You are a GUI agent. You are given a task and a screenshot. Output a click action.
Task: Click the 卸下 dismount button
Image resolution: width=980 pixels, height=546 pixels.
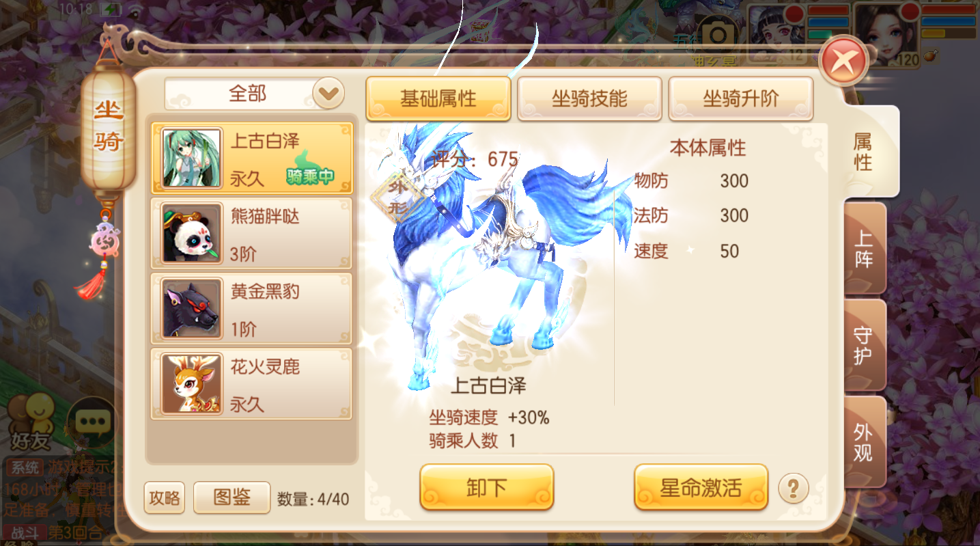(486, 487)
